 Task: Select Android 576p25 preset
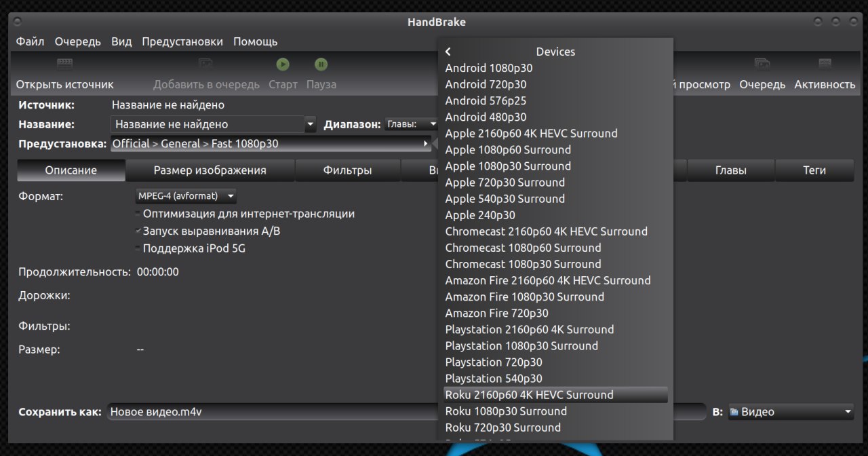[555, 100]
